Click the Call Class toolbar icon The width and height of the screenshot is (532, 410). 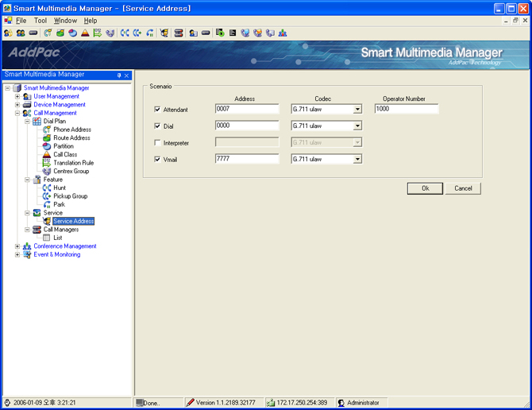pyautogui.click(x=85, y=33)
